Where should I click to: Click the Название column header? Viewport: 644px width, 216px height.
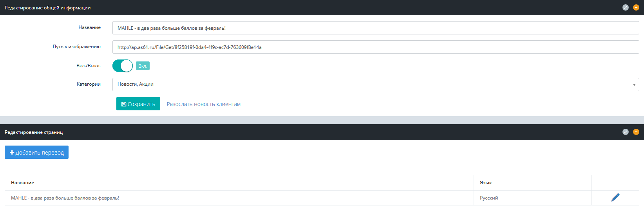(x=22, y=183)
